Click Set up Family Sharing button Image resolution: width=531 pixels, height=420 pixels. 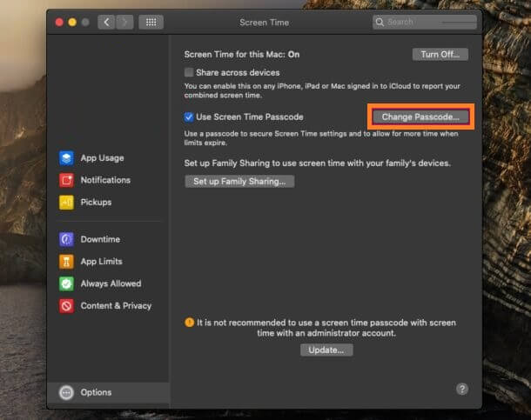coord(239,182)
